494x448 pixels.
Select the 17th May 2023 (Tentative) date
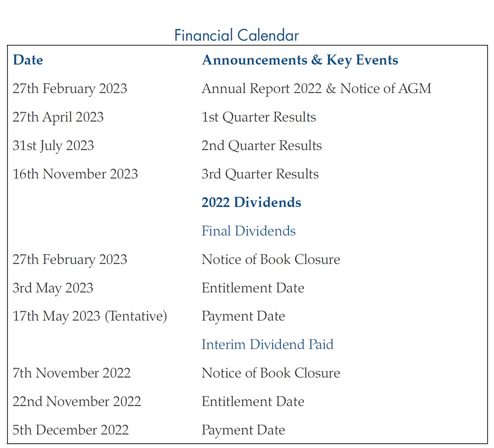(x=90, y=316)
